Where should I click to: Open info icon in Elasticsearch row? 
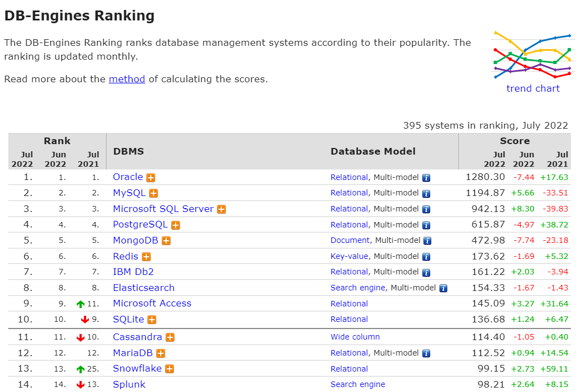[x=443, y=288]
